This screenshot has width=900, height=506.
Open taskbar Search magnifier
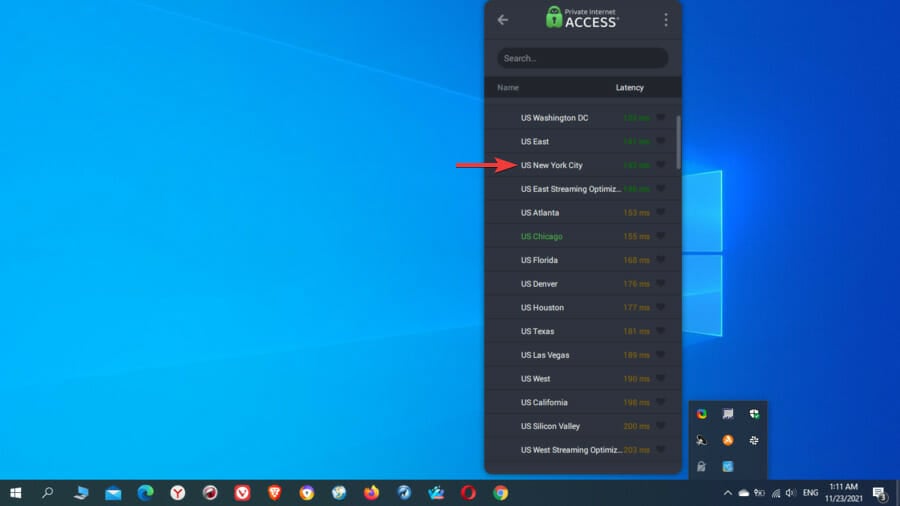(48, 493)
